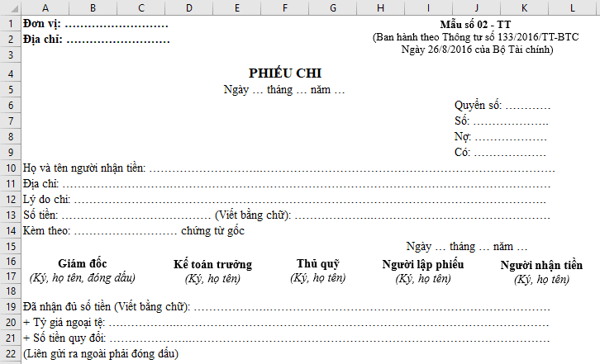Select row 18 header

[11, 291]
